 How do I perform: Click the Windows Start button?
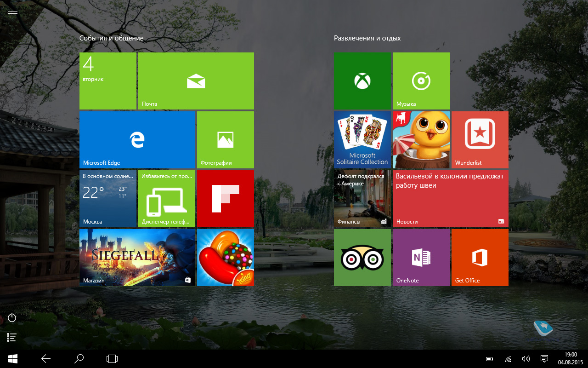[x=12, y=359]
